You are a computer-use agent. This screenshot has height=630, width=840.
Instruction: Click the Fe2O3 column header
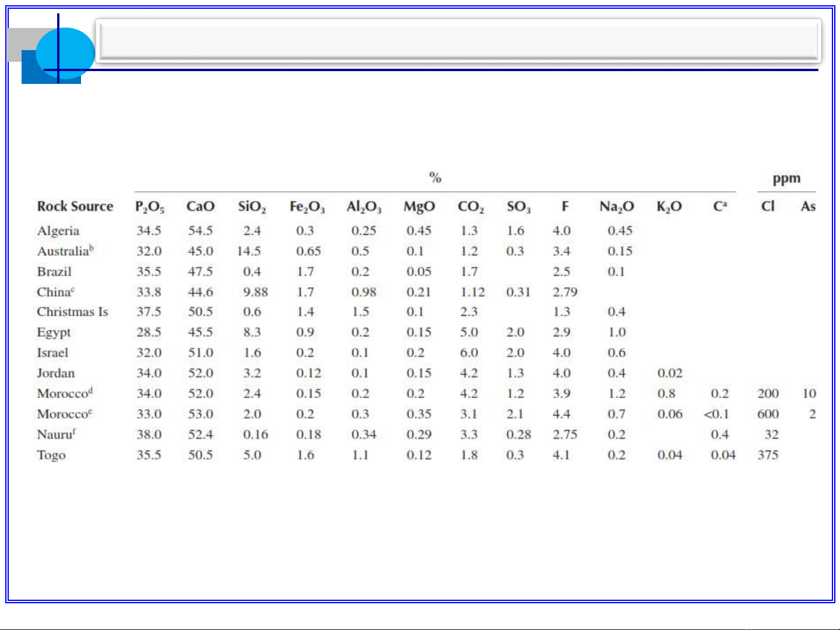(x=307, y=207)
